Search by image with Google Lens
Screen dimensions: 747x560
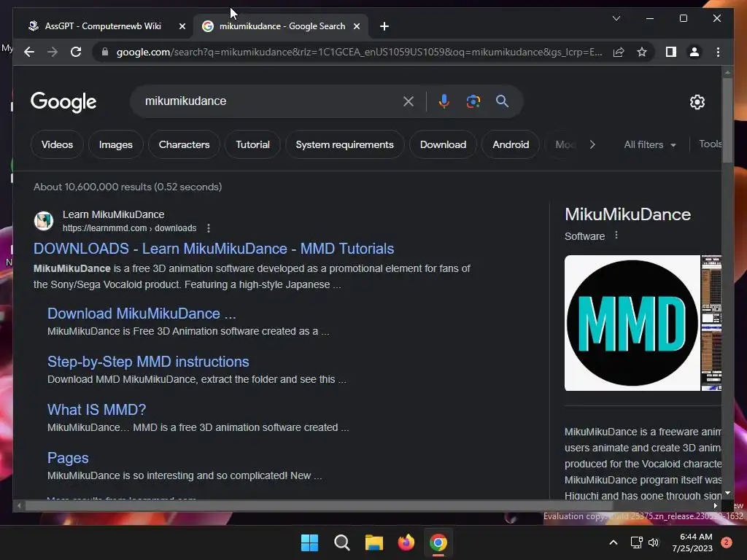coord(473,101)
